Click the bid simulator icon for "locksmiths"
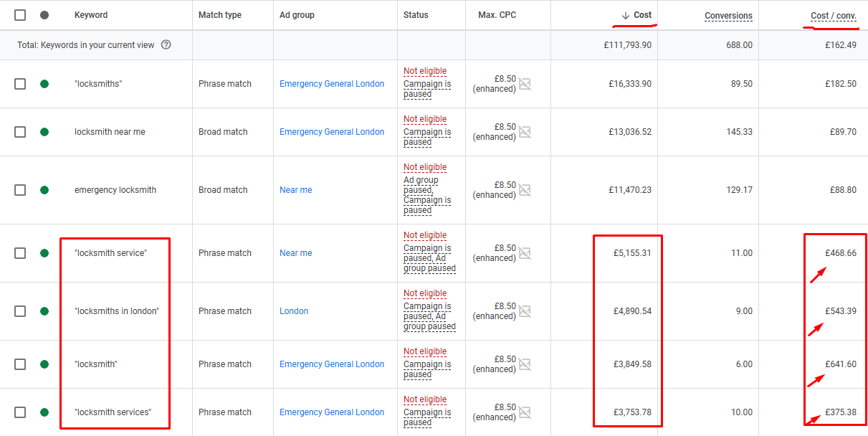The width and height of the screenshot is (868, 436). pyautogui.click(x=525, y=84)
